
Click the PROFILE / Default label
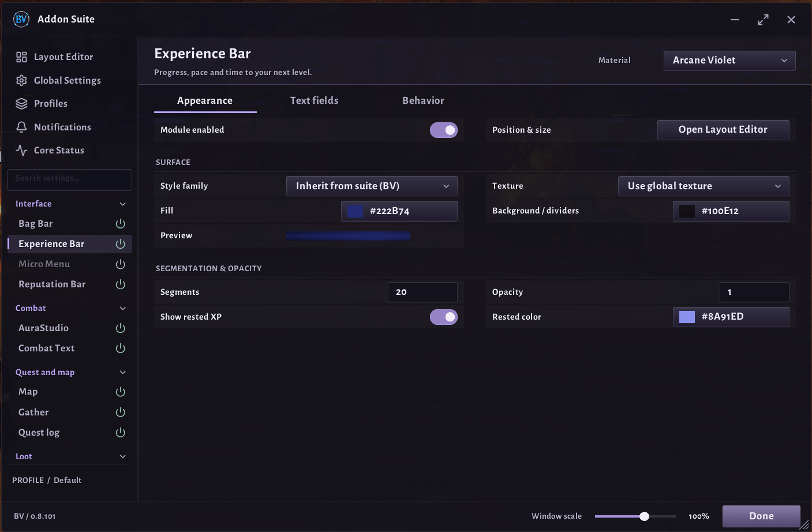click(47, 480)
